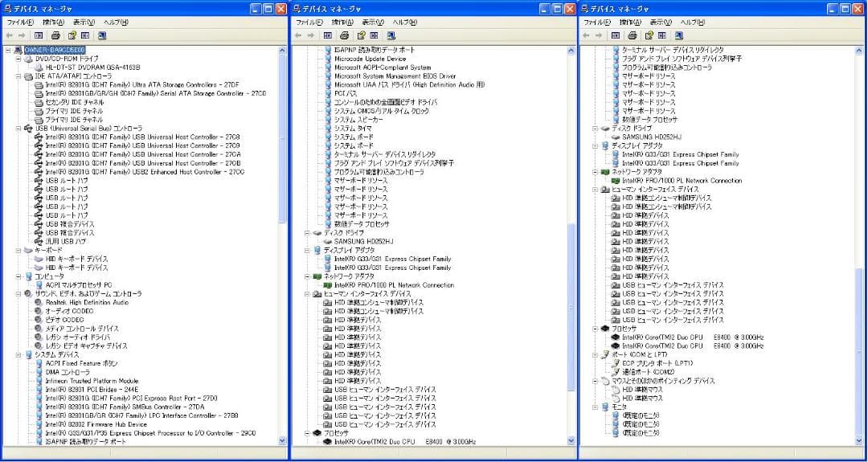Open ヘルプ(H) menu in right window
This screenshot has height=462, width=868.
694,22
